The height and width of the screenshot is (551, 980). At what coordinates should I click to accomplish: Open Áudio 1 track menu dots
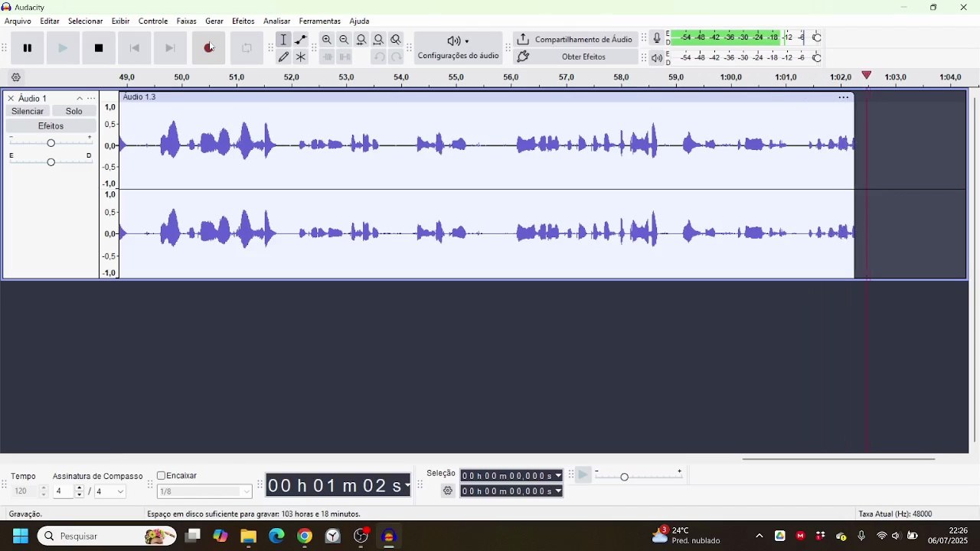coord(91,99)
